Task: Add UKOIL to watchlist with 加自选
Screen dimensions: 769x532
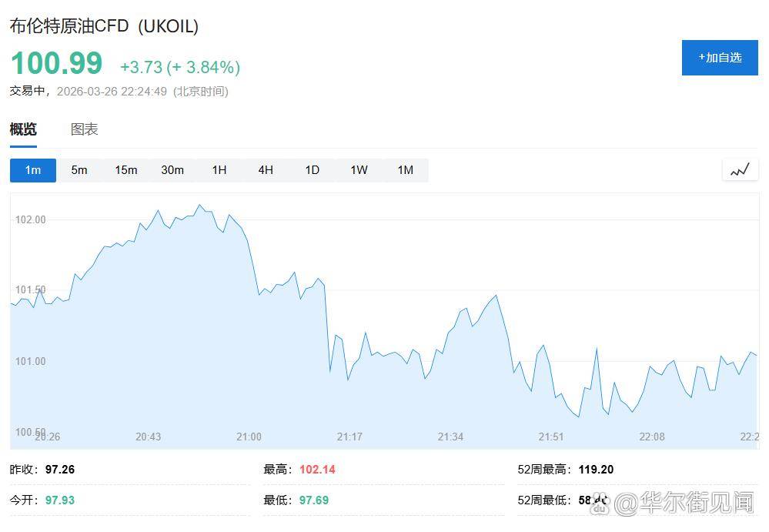Action: (x=720, y=58)
